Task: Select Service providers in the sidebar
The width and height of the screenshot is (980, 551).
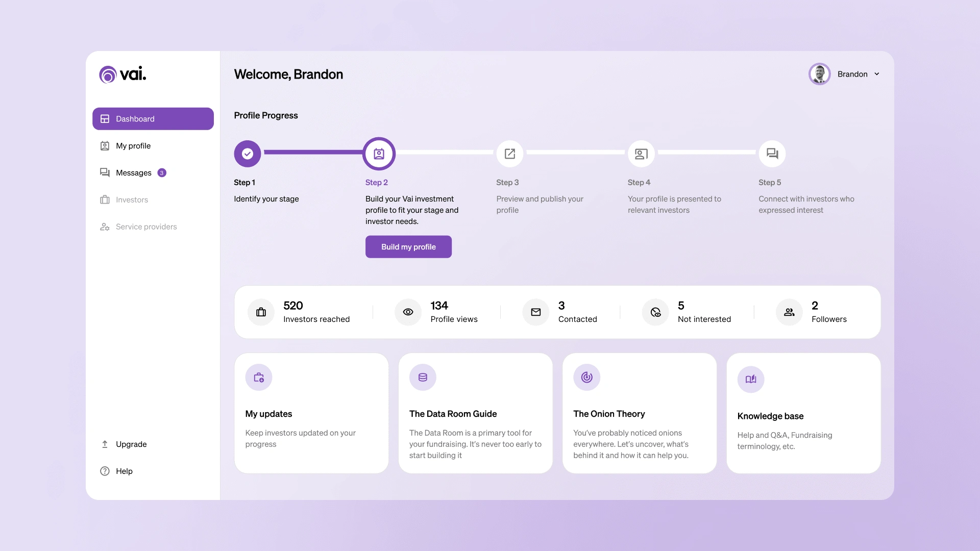Action: [146, 227]
